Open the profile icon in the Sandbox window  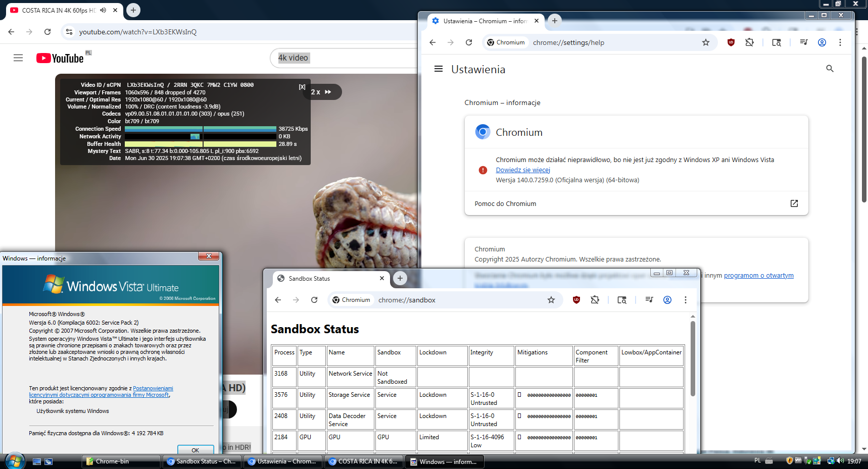pos(667,300)
